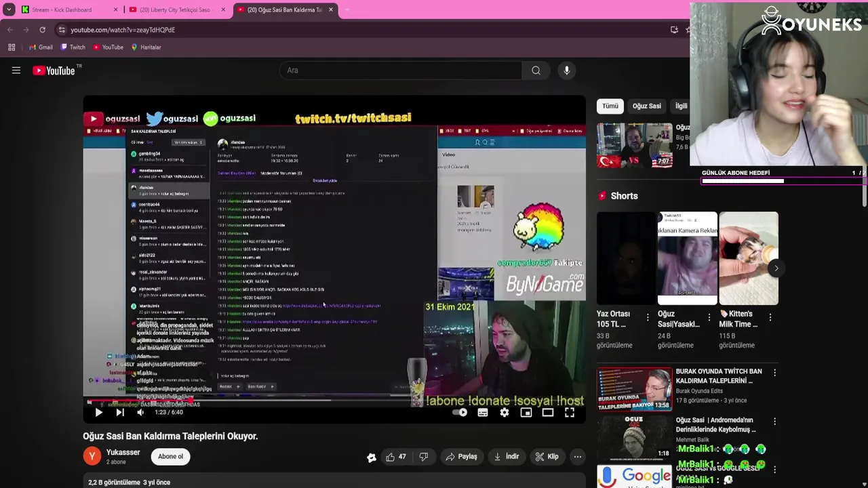Mute the video player volume
Image resolution: width=868 pixels, height=488 pixels.
pyautogui.click(x=140, y=412)
